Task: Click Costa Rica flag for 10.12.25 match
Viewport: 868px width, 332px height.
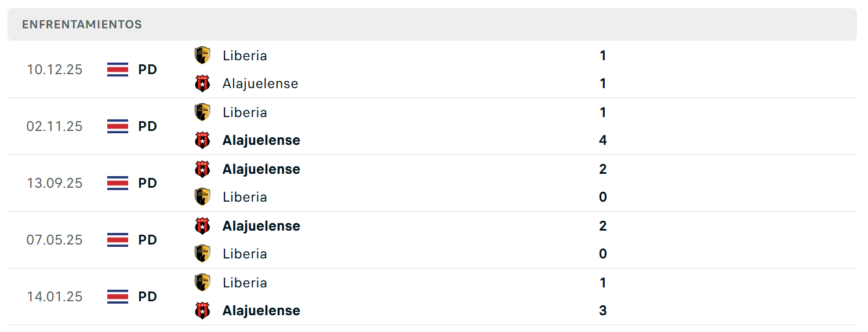Action: [x=118, y=70]
